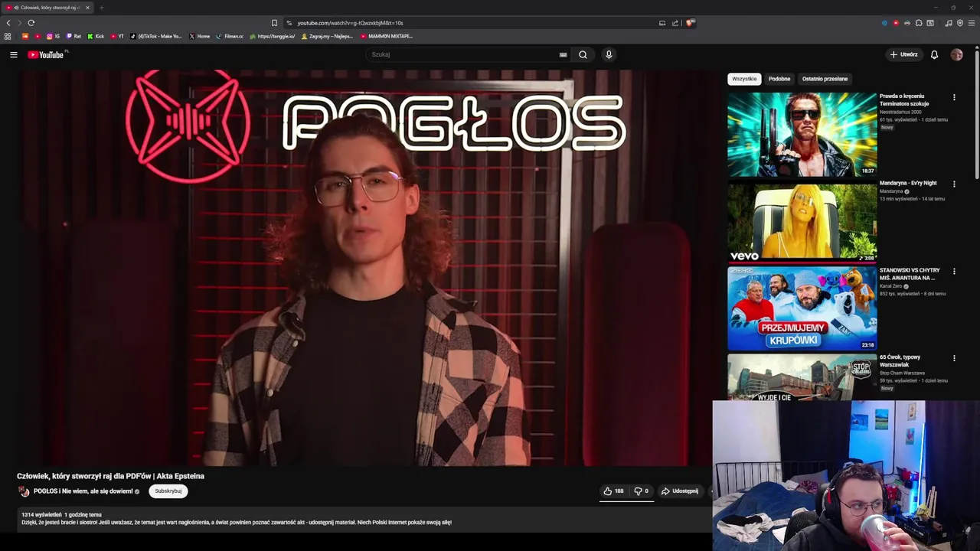Open the https://tanggle.io/ bookmark
The height and width of the screenshot is (551, 980).
(272, 36)
